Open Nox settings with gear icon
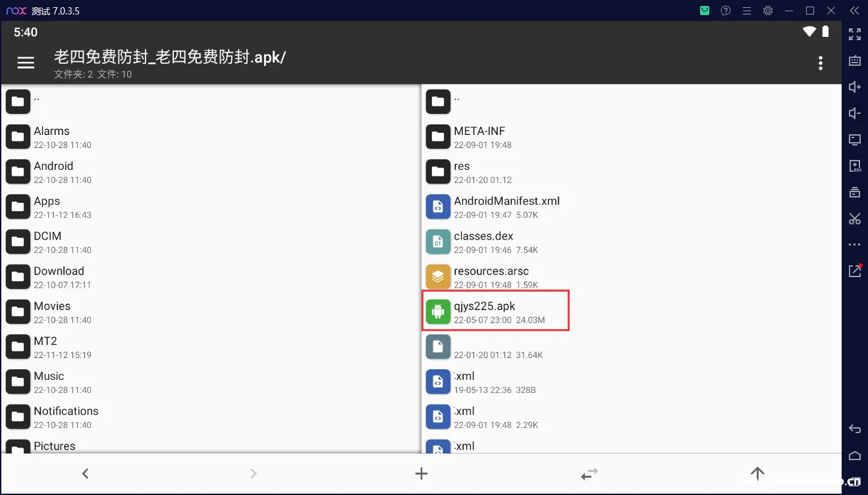The width and height of the screenshot is (868, 495). click(768, 11)
